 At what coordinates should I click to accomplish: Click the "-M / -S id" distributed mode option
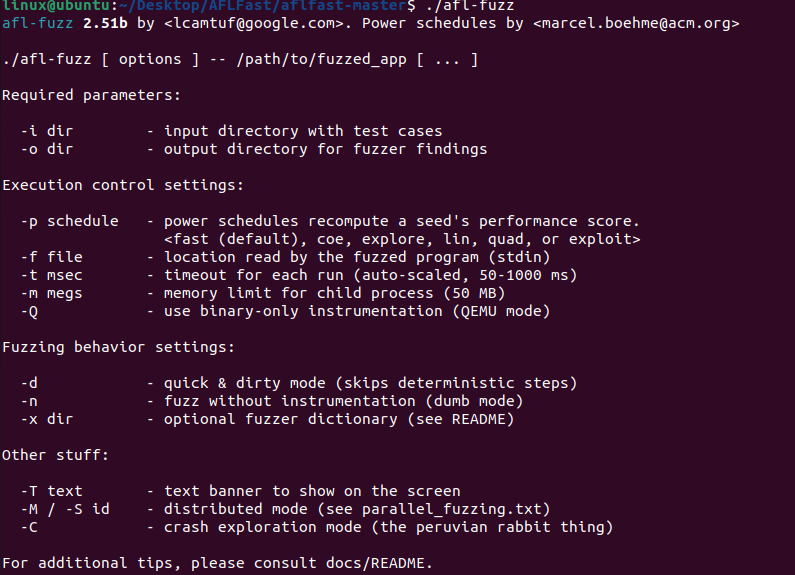[x=65, y=509]
